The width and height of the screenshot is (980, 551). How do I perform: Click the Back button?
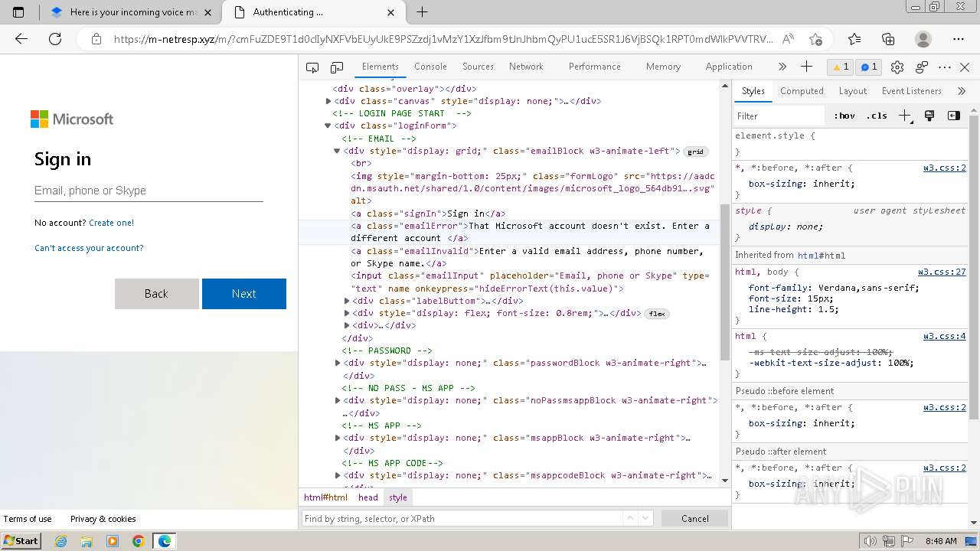tap(156, 294)
